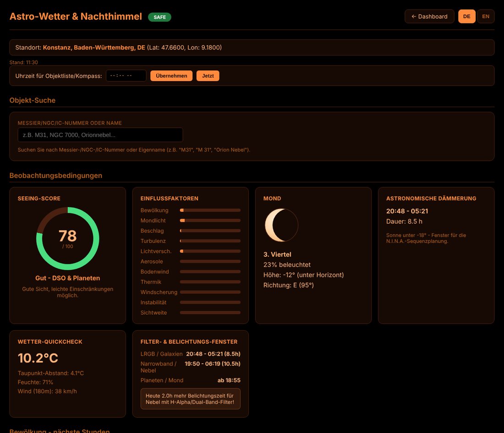Click the 'Wind (180m): 38 km/h' line
Screen dimensions: 504x433
(47, 391)
